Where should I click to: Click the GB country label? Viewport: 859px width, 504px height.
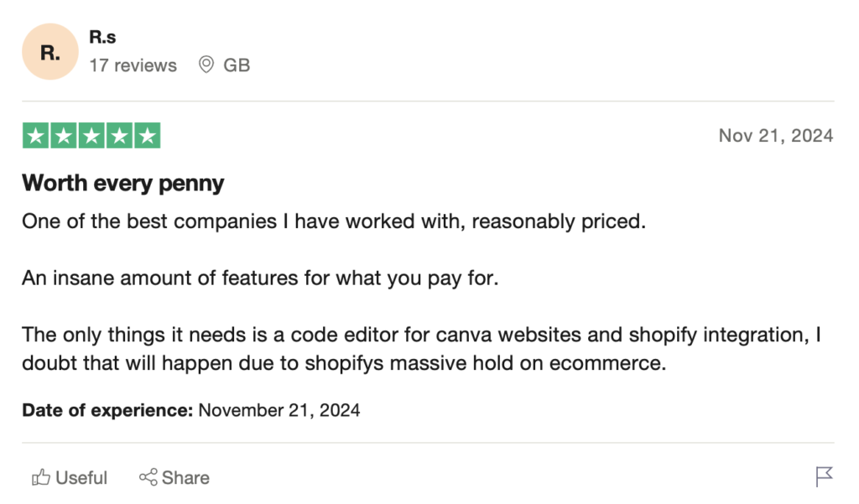[x=237, y=65]
